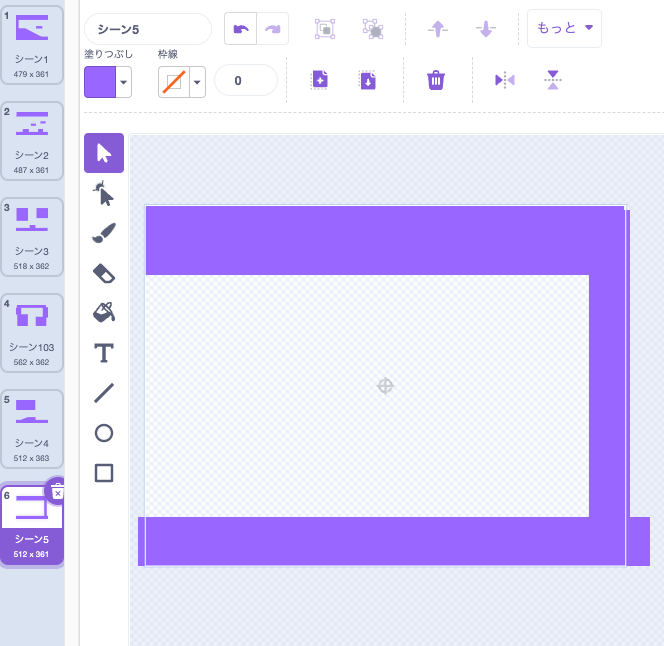Group selected shapes
The image size is (664, 646).
coord(325,29)
